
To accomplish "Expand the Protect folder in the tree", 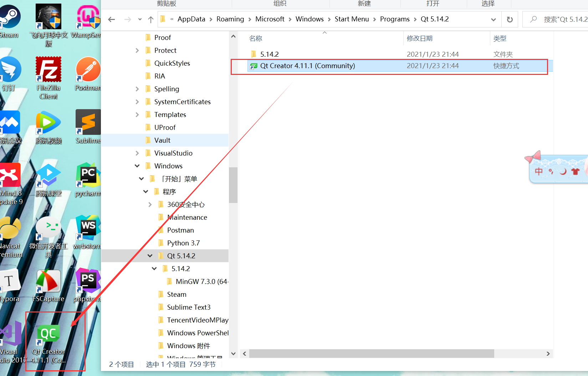I will [137, 50].
